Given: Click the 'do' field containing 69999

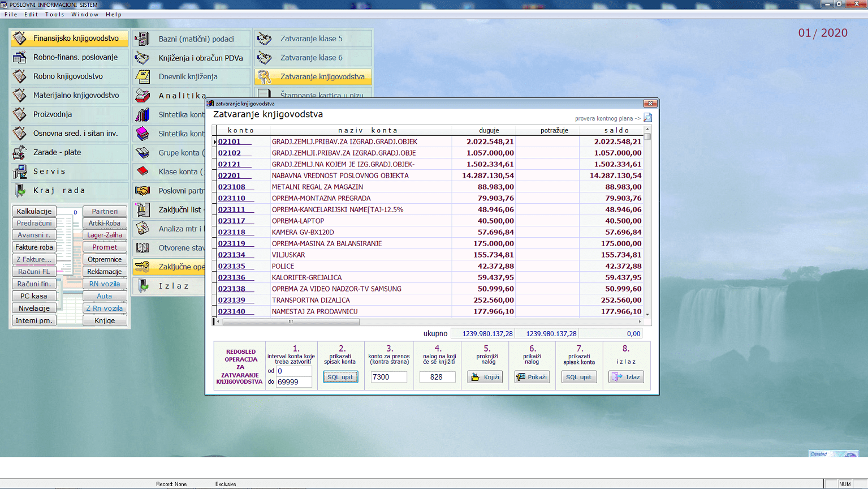Looking at the screenshot, I should (293, 382).
